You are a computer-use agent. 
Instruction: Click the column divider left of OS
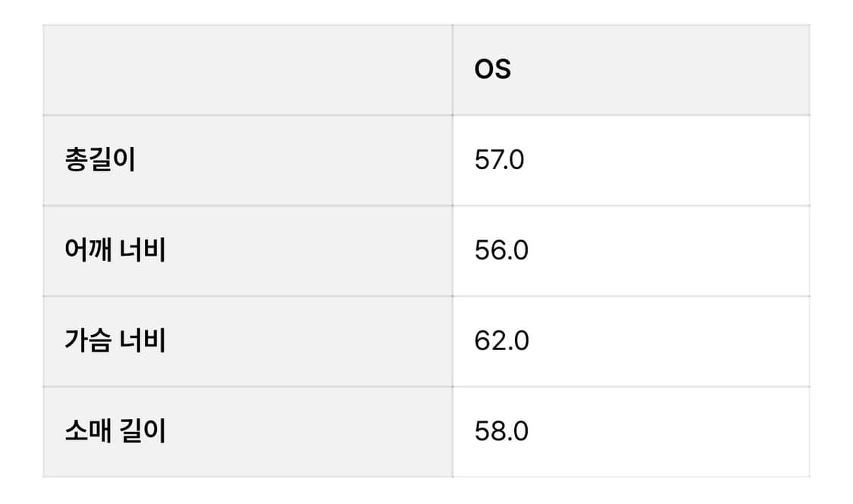click(453, 70)
